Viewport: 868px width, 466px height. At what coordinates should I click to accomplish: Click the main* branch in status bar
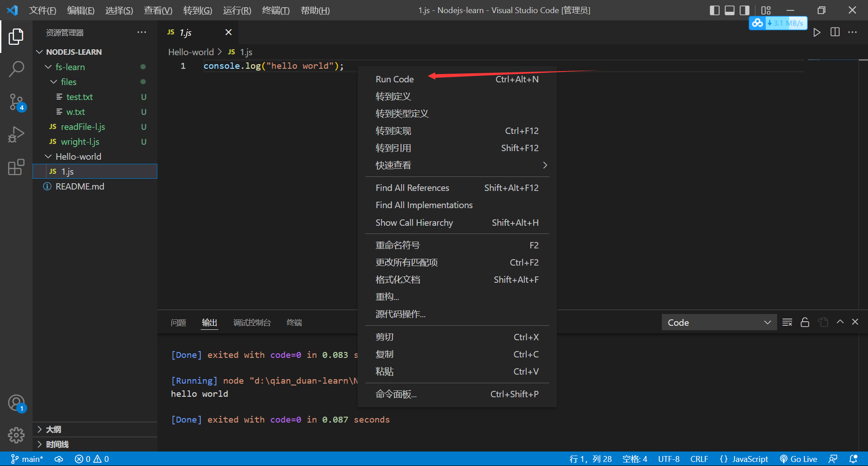pyautogui.click(x=27, y=459)
